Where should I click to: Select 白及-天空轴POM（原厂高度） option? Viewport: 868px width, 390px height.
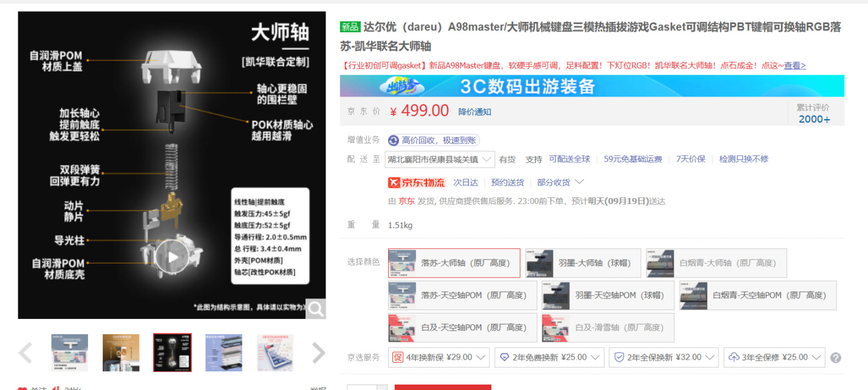coord(462,327)
